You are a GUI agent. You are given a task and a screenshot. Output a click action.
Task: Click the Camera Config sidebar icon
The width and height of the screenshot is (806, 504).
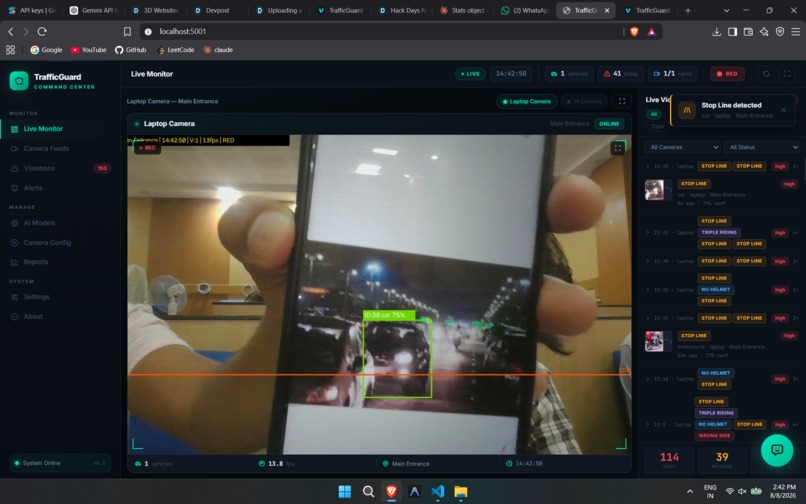pyautogui.click(x=14, y=243)
